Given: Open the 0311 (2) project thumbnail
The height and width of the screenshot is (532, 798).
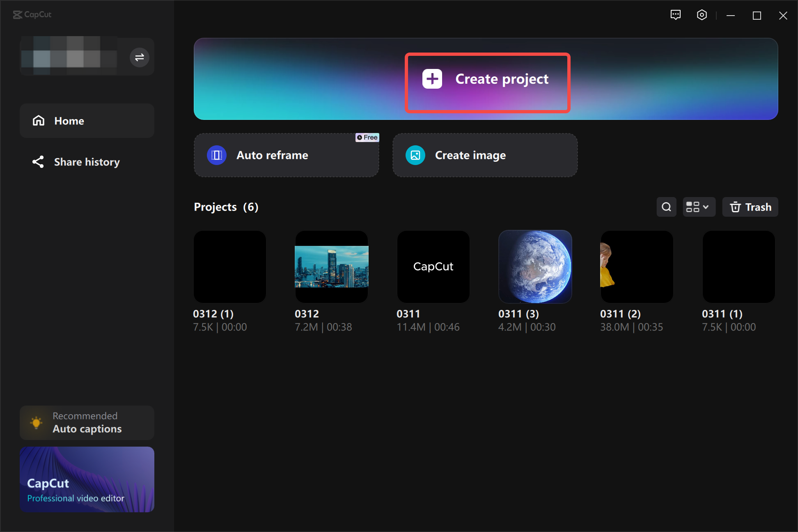Looking at the screenshot, I should (637, 267).
